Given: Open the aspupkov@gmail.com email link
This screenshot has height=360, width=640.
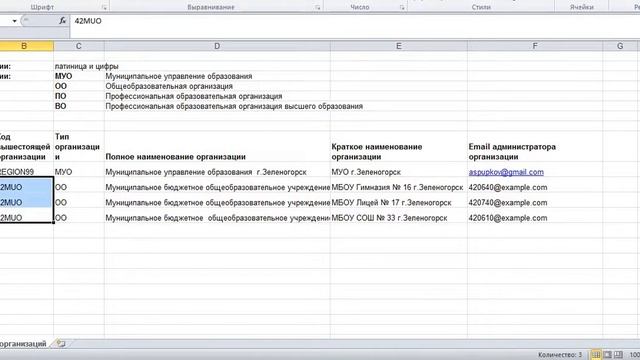Looking at the screenshot, I should [x=506, y=172].
